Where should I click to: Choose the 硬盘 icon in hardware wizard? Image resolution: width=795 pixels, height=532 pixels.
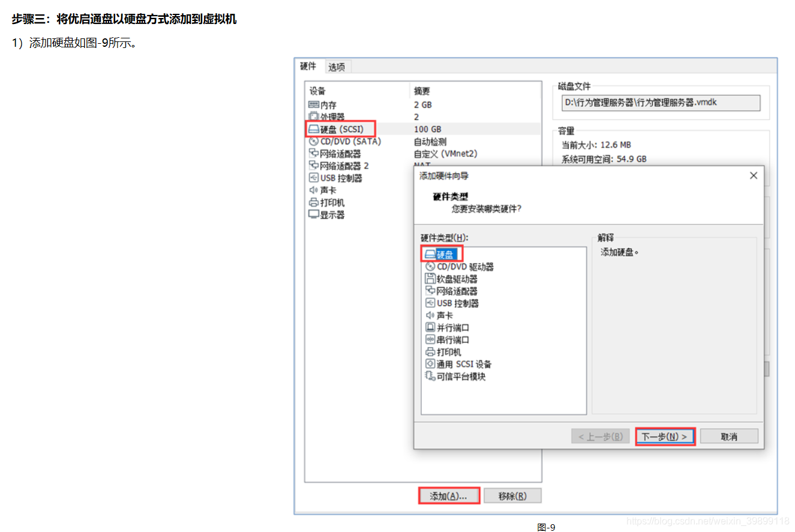tap(430, 254)
